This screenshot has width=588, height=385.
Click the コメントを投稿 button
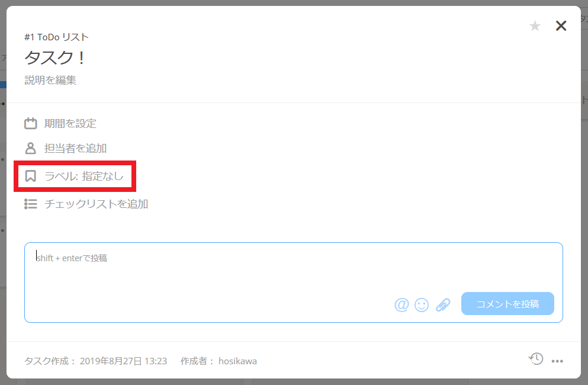507,304
